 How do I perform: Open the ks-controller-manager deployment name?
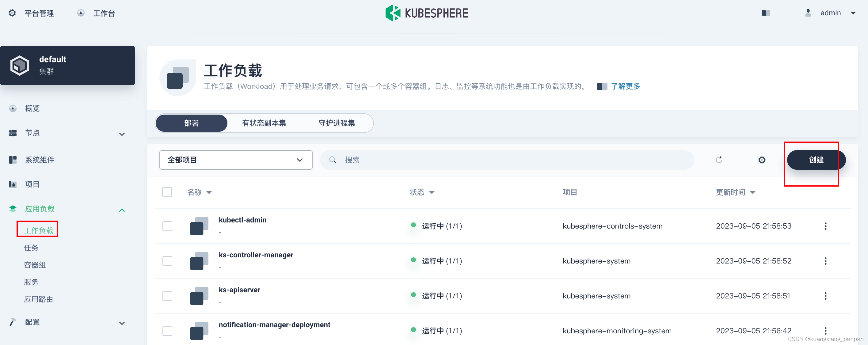coord(256,255)
